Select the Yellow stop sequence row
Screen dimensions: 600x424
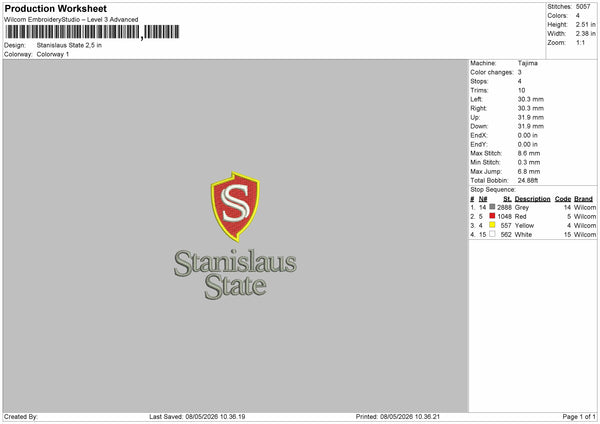coord(533,225)
